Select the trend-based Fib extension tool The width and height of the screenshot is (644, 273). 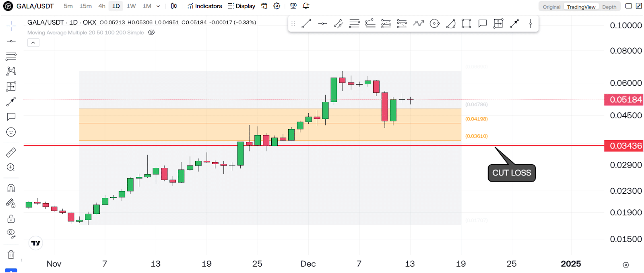370,24
